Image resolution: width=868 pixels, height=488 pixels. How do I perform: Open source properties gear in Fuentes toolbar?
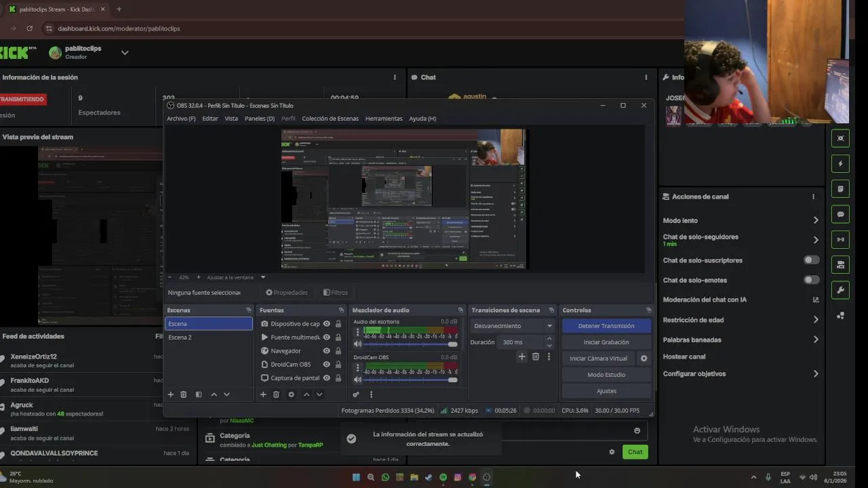(x=292, y=394)
